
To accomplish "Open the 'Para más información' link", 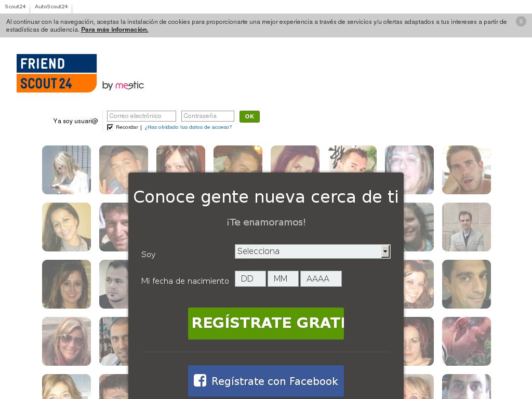I will pyautogui.click(x=115, y=30).
